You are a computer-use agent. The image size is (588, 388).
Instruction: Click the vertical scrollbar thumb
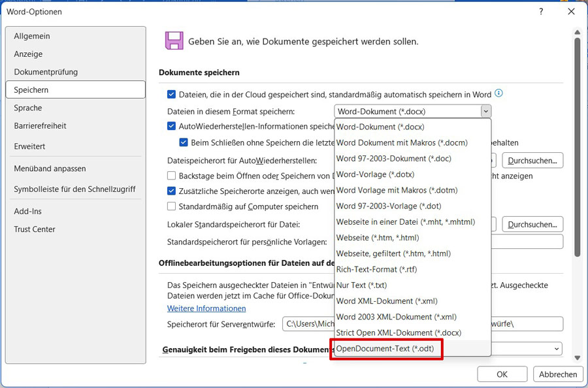click(578, 148)
